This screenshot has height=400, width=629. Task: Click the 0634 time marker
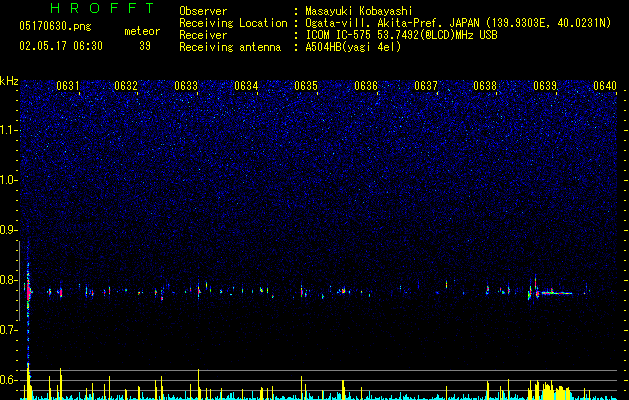(246, 85)
